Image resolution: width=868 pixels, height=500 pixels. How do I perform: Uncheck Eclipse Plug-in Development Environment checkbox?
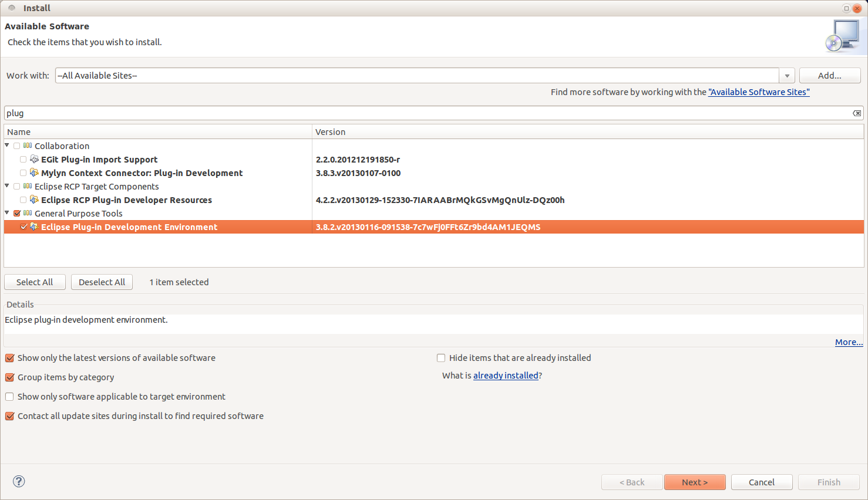click(x=23, y=227)
